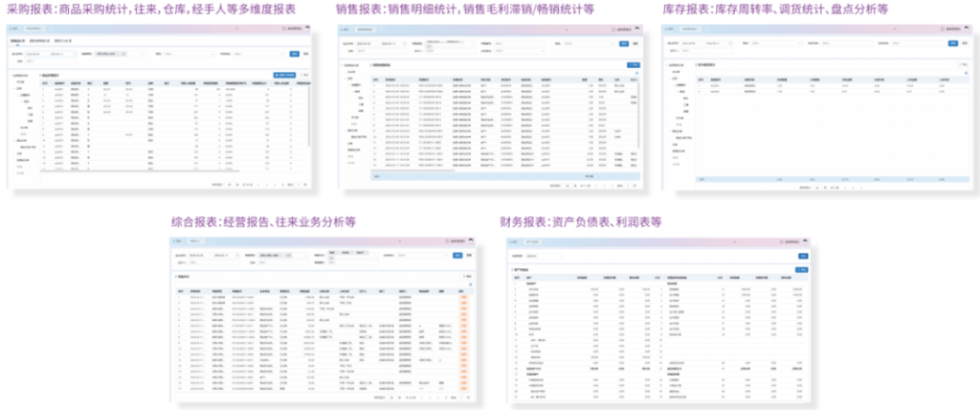Click the blue query button in purchase report
Viewport: 980px width, 410px height.
click(293, 54)
